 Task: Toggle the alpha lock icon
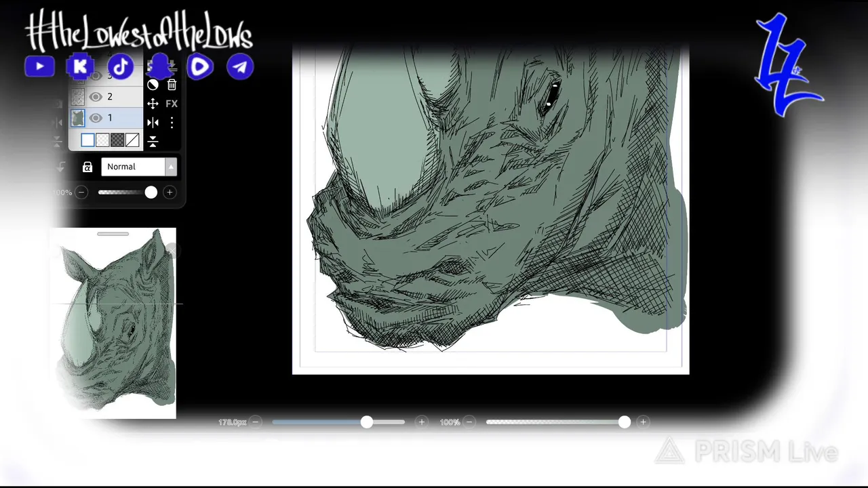(x=87, y=167)
